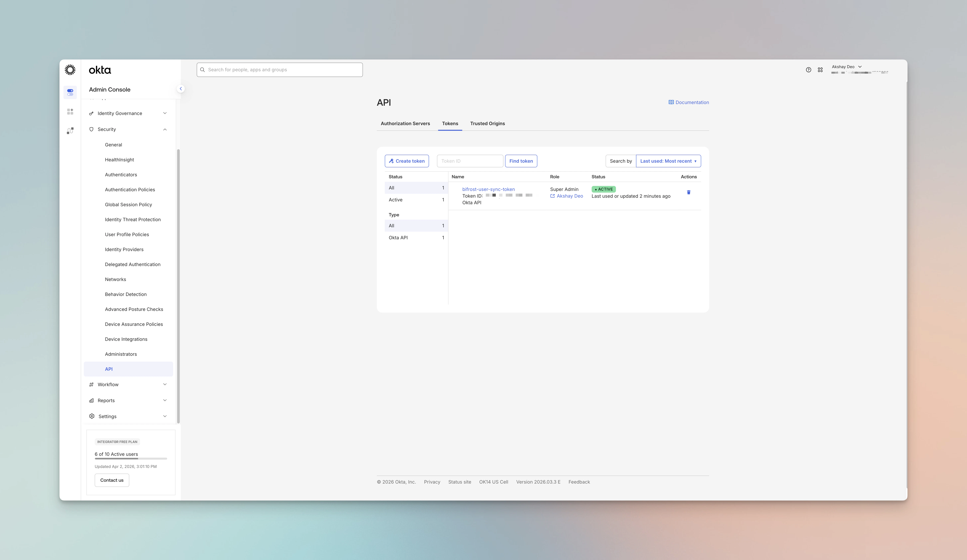Expand the Reports section chevron

[x=165, y=400]
